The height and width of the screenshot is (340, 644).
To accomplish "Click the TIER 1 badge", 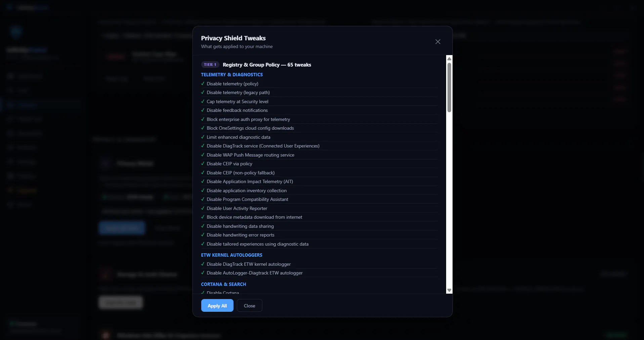I will point(210,65).
